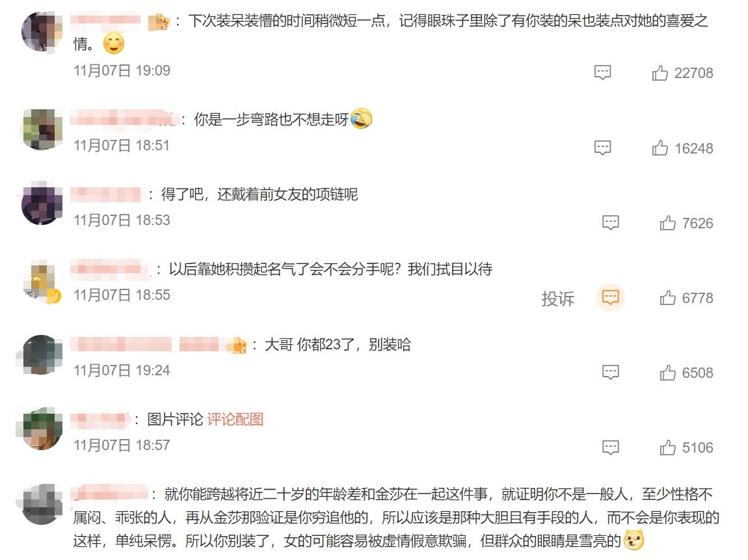This screenshot has height=560, width=748.
Task: Open 评论配图 image link
Action: click(235, 420)
